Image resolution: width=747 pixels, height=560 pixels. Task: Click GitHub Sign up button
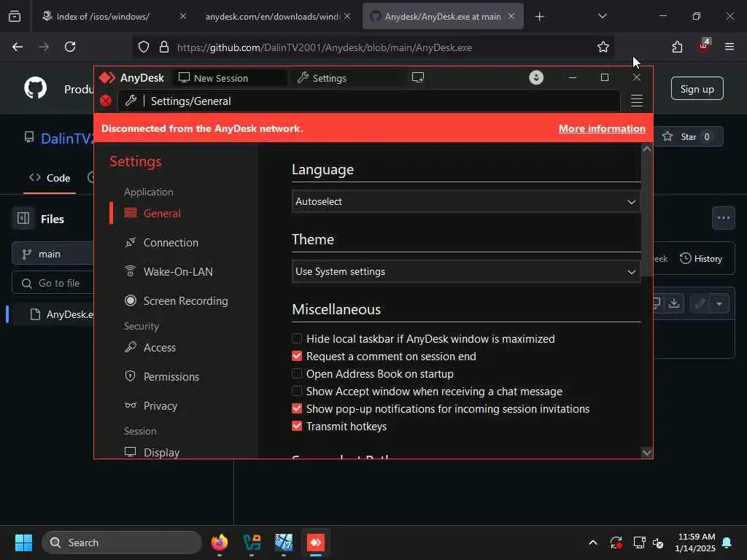pyautogui.click(x=697, y=89)
